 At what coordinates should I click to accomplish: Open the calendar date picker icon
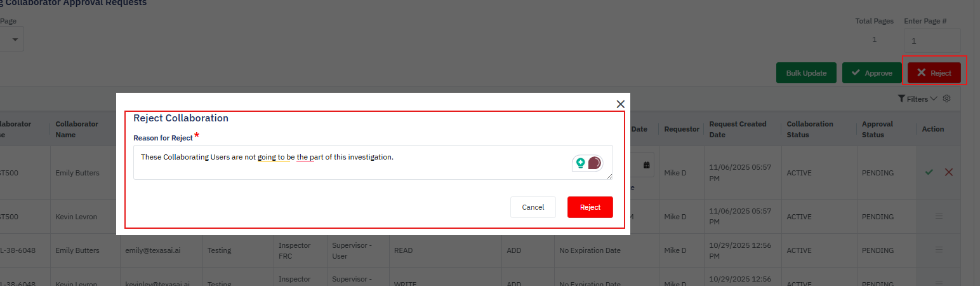click(646, 165)
